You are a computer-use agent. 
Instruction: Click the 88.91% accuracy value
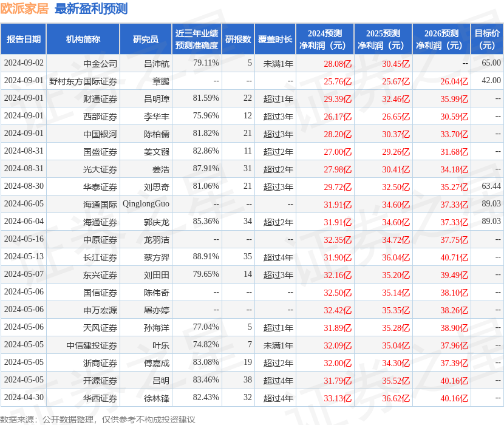(x=206, y=256)
